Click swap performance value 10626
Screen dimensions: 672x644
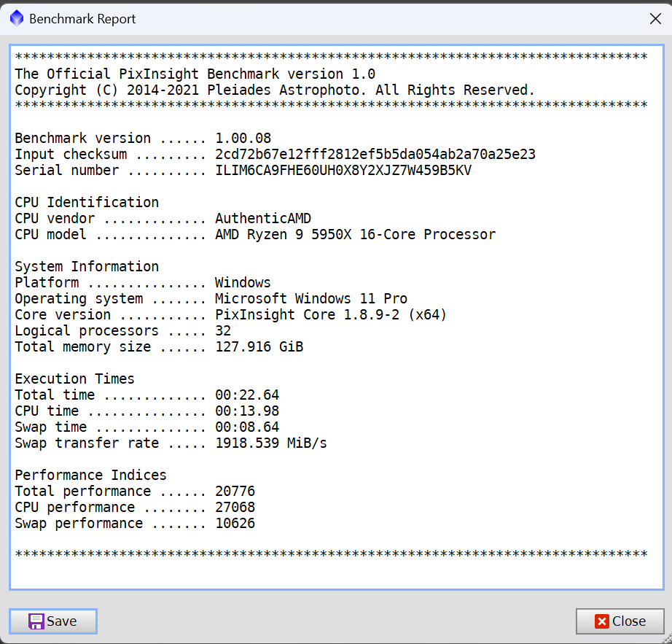coord(235,523)
